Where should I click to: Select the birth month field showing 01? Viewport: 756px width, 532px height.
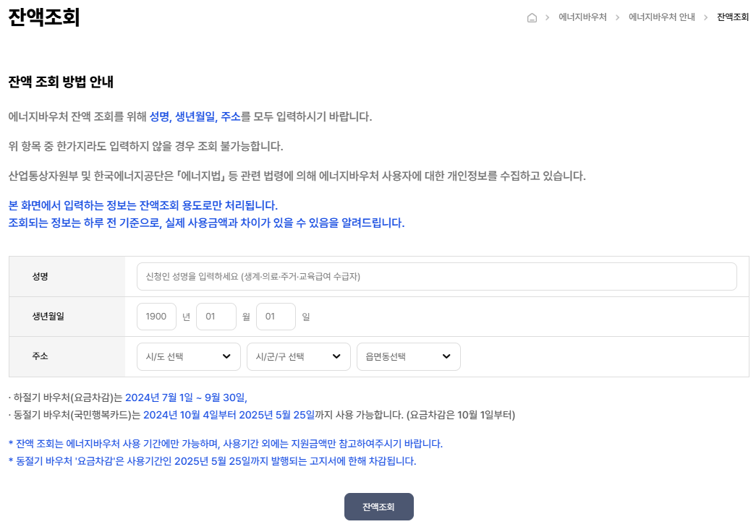click(x=216, y=316)
